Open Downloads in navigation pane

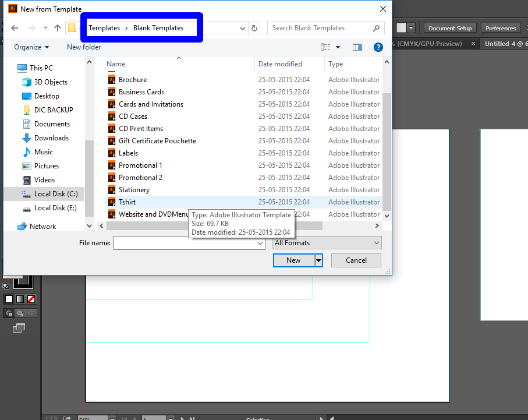click(45, 138)
